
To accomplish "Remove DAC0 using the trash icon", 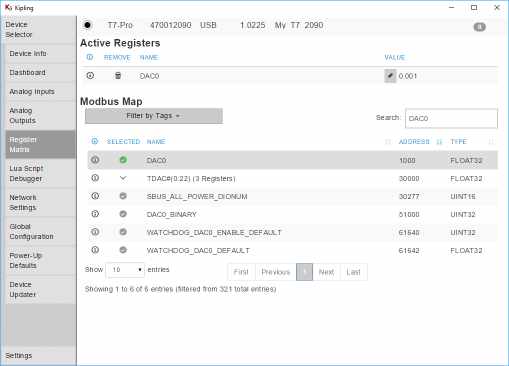I will click(x=118, y=76).
